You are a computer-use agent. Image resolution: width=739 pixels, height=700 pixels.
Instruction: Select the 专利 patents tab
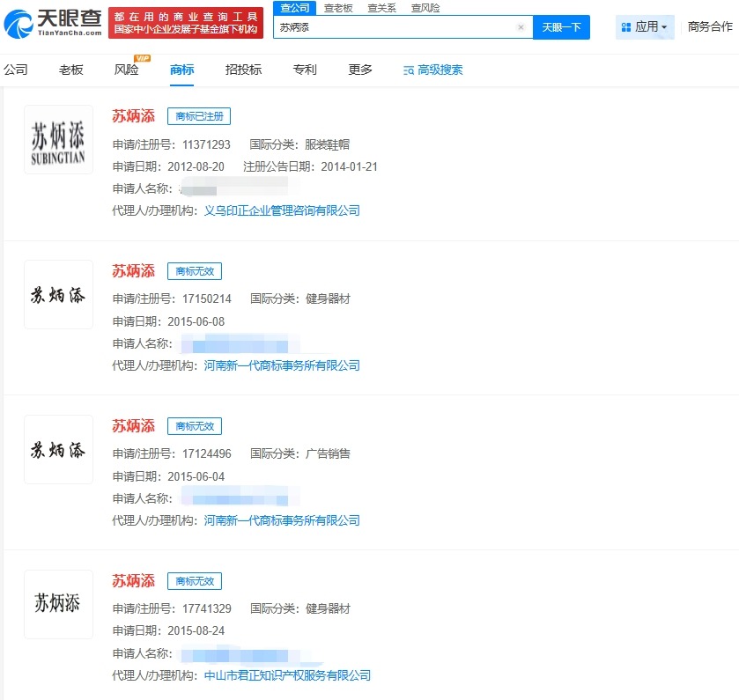click(304, 70)
